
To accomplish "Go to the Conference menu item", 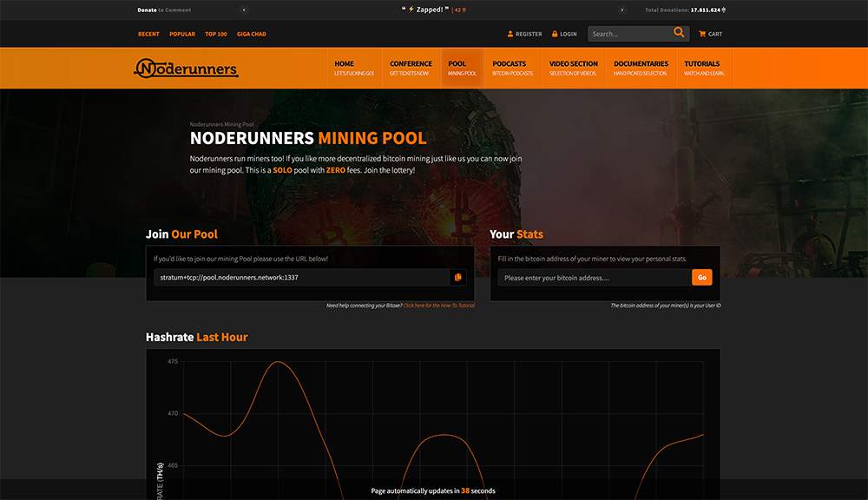I will [x=411, y=68].
